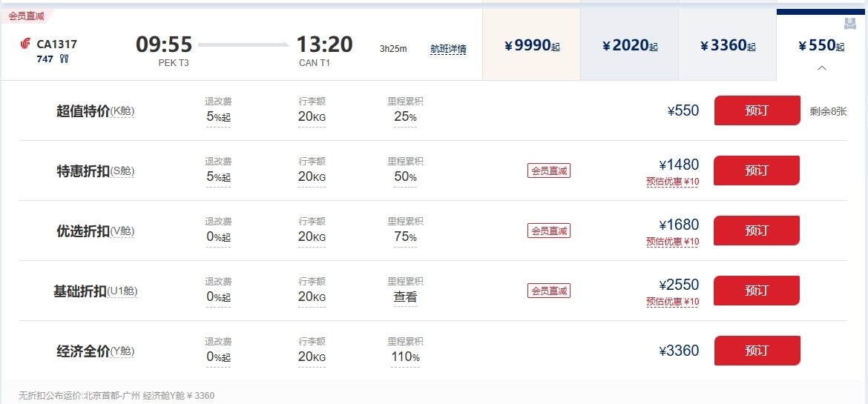This screenshot has height=404, width=868.
Task: Click 预订 for the ¥1680 优选折扣 fare
Action: [757, 231]
